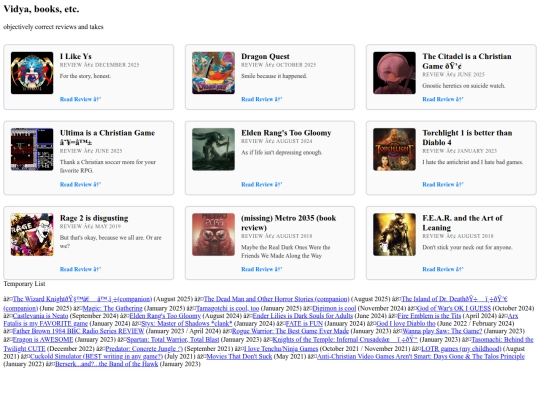The height and width of the screenshot is (405, 540).
Task: Click the Citadel pink-haired character thumbnail
Action: tap(394, 73)
